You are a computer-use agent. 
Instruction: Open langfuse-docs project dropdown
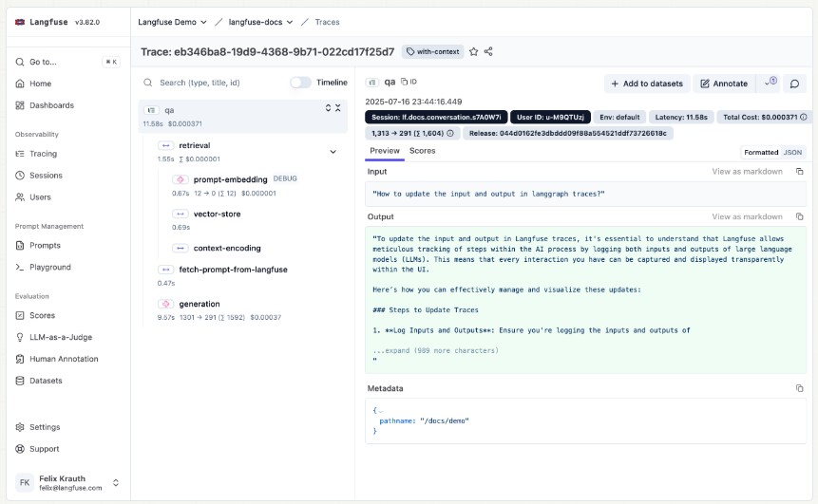coord(260,22)
